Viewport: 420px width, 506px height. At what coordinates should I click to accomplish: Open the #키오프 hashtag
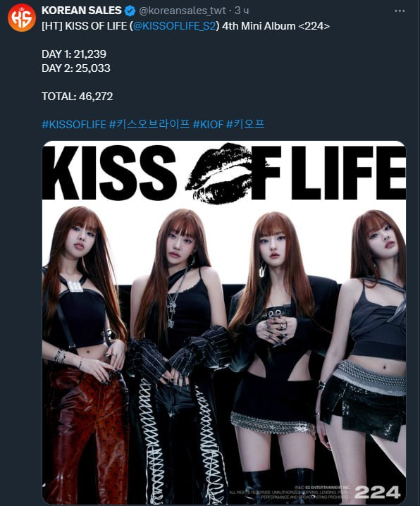point(245,124)
